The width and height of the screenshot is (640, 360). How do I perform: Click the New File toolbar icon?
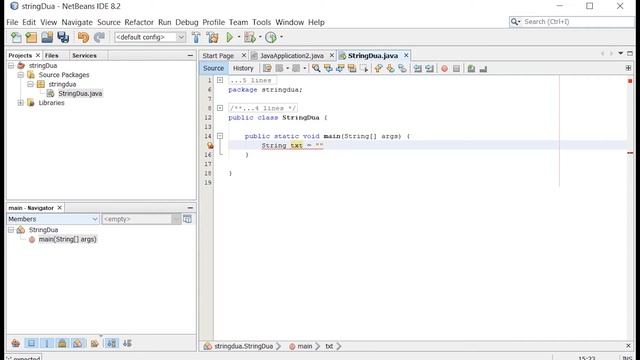coord(16,38)
